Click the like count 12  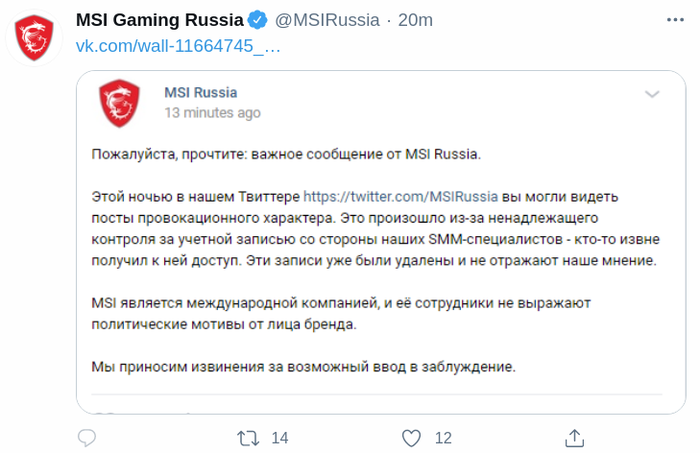click(x=443, y=438)
